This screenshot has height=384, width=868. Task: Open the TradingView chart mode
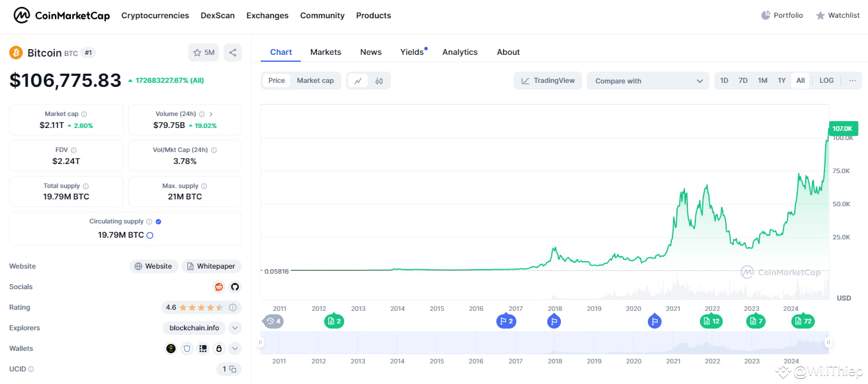(x=547, y=81)
